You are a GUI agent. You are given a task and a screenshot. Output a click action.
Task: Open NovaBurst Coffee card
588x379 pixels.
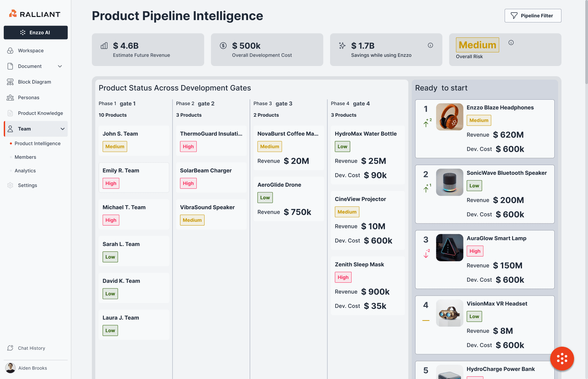click(289, 148)
